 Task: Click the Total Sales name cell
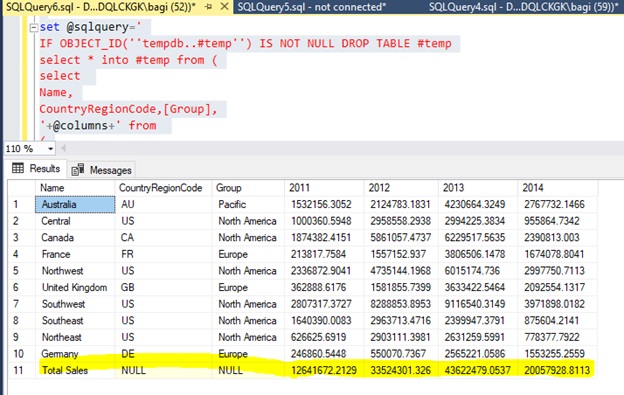(x=75, y=370)
